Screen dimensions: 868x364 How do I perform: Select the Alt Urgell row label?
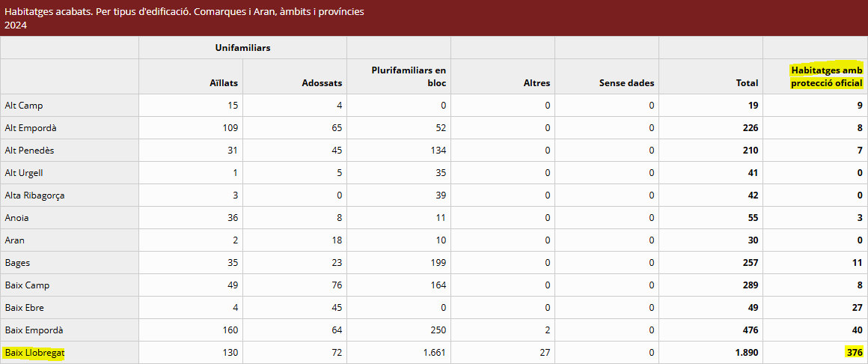click(x=24, y=173)
